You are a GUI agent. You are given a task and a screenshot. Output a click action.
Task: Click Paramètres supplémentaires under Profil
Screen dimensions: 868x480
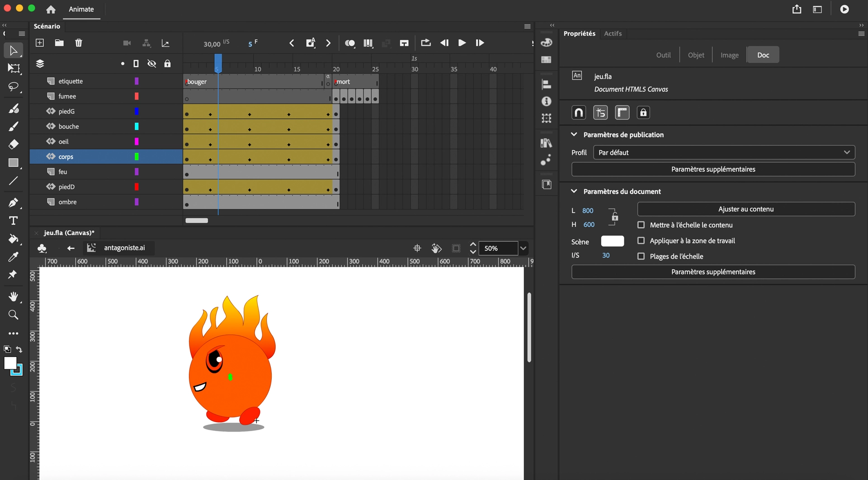713,169
